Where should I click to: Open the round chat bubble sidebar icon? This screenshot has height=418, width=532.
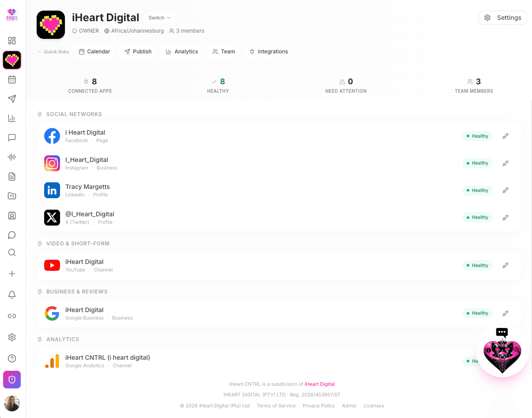pyautogui.click(x=12, y=235)
